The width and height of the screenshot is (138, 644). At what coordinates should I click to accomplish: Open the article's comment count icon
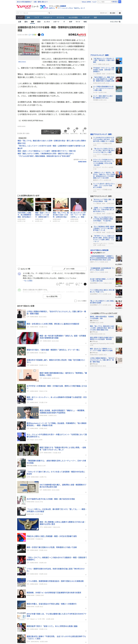pos(30,35)
